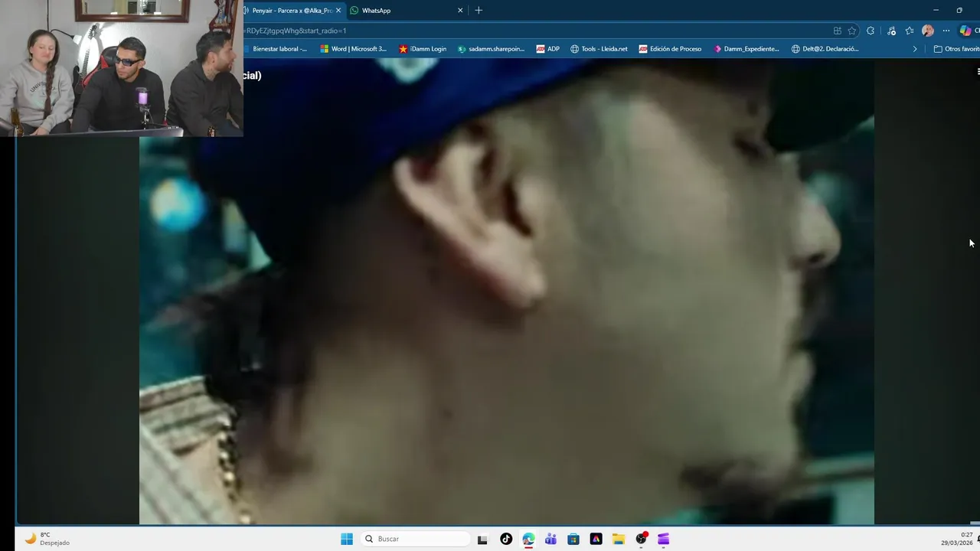This screenshot has width=980, height=551.
Task: Close the WhatsApp tab
Action: (x=460, y=11)
